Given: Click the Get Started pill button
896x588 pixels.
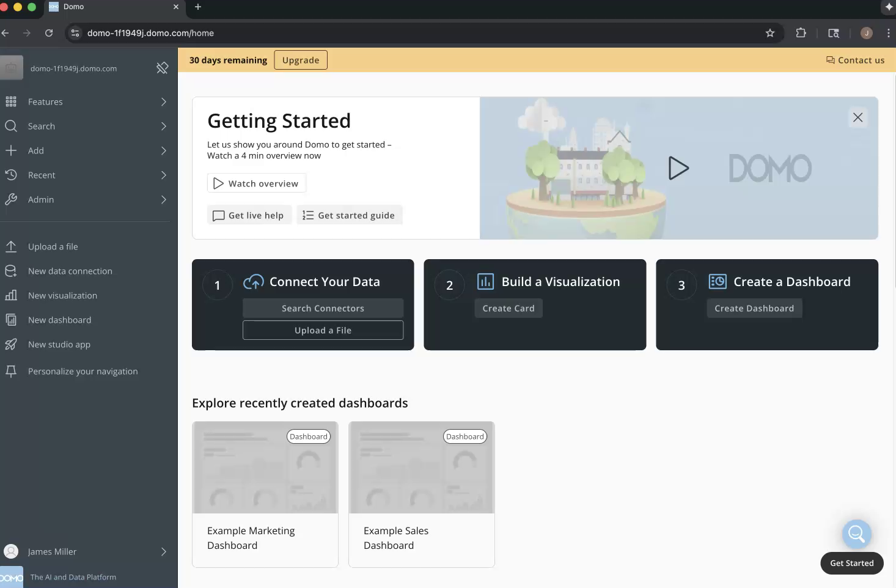Looking at the screenshot, I should [x=851, y=563].
